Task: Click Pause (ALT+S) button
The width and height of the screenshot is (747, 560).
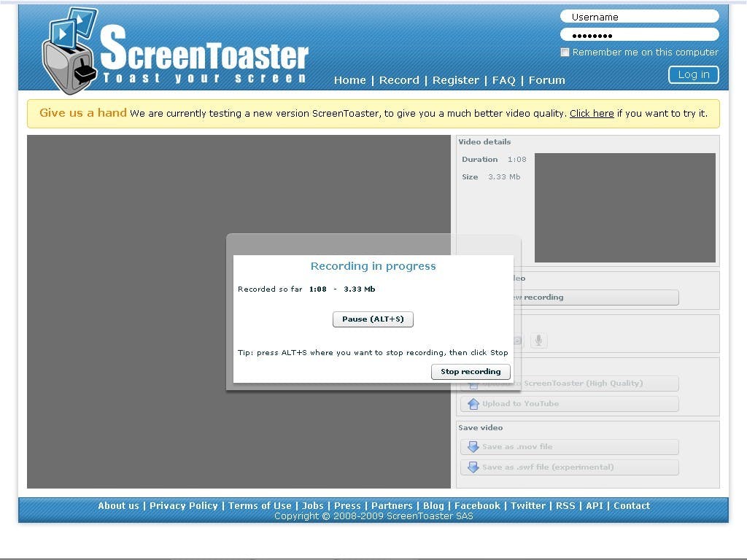Action: pyautogui.click(x=373, y=319)
